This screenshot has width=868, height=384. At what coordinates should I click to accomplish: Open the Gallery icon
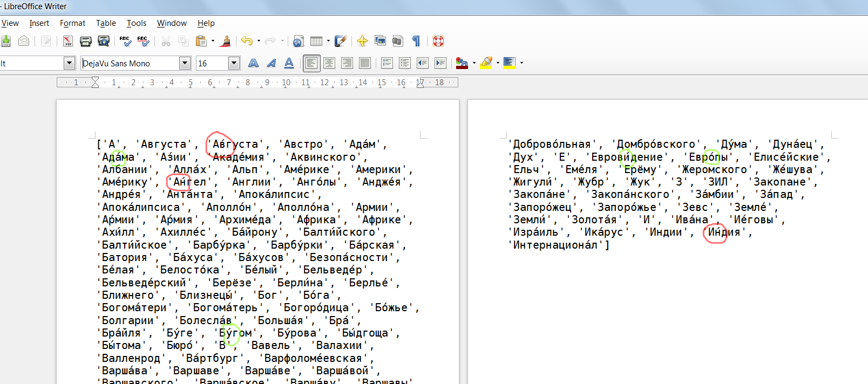[380, 41]
